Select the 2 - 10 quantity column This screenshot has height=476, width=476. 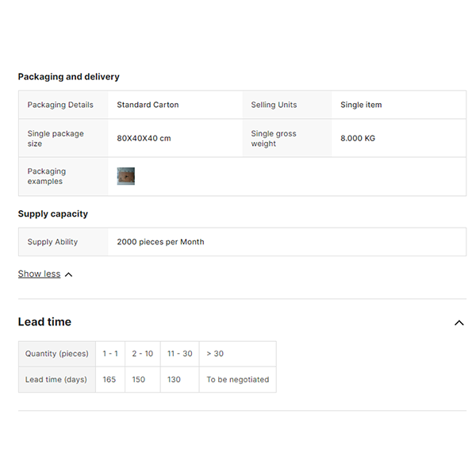(143, 354)
